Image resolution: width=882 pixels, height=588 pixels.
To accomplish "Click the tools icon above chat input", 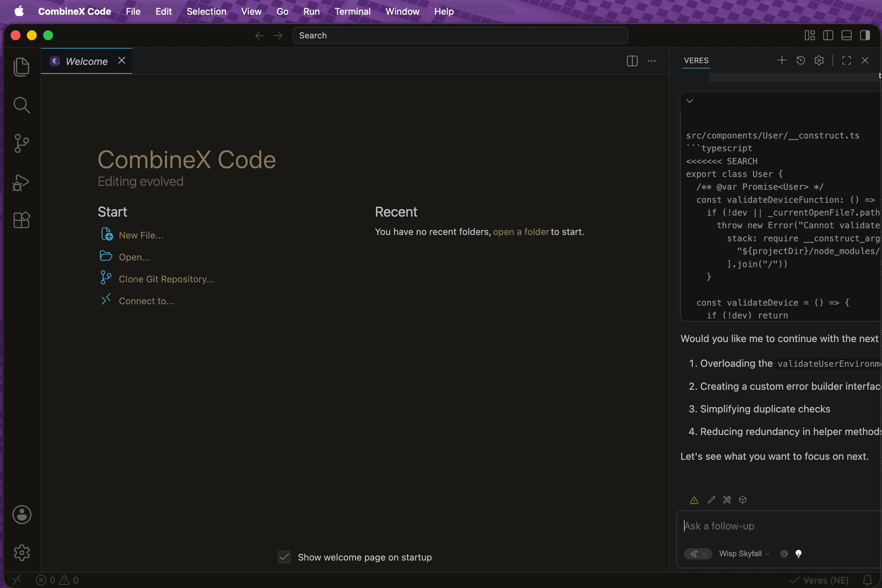I will (727, 500).
